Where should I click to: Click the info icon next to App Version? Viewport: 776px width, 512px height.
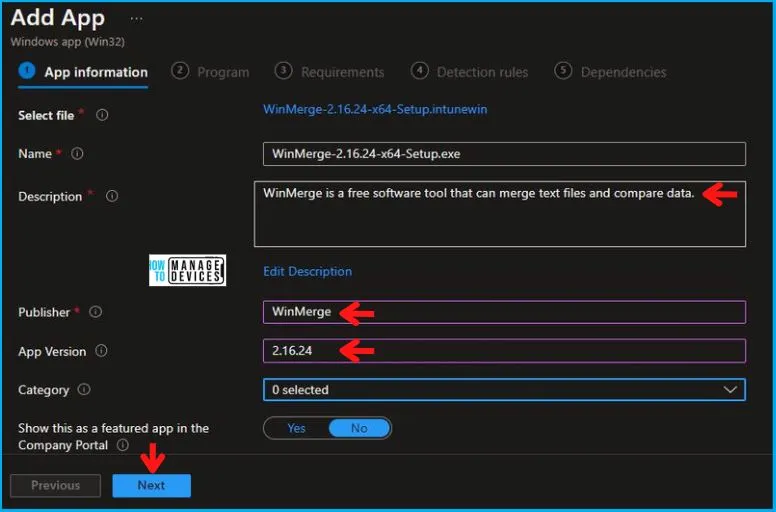(101, 351)
